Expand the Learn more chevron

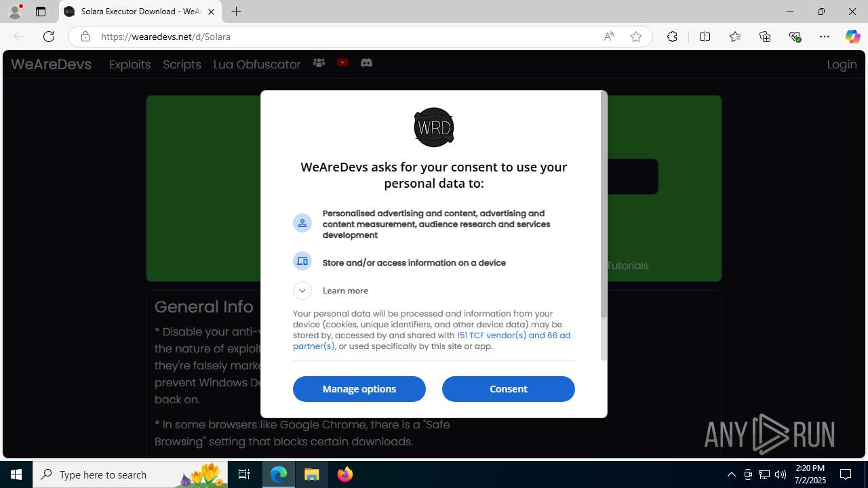click(302, 291)
